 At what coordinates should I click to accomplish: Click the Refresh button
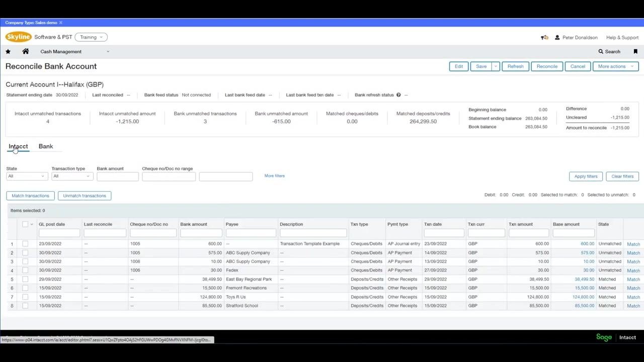[x=515, y=66]
